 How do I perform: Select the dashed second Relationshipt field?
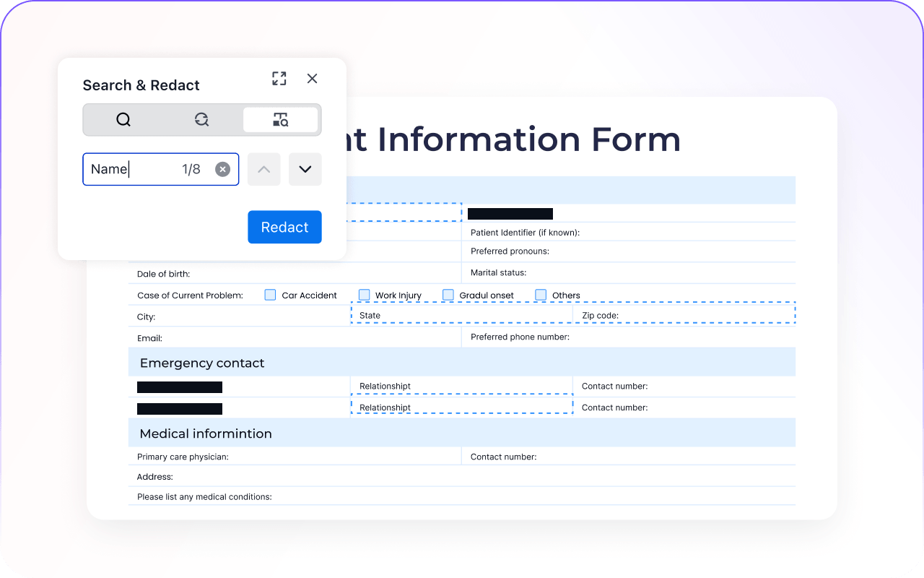click(x=462, y=405)
